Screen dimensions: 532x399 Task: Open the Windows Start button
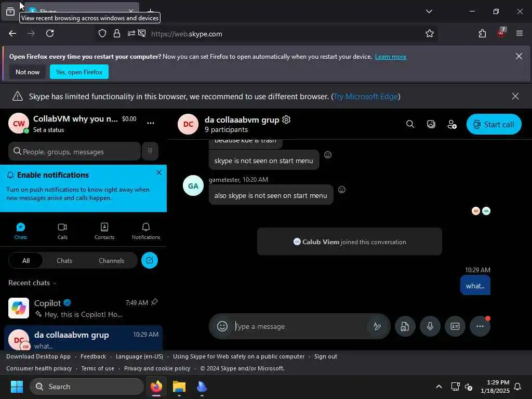pyautogui.click(x=17, y=387)
